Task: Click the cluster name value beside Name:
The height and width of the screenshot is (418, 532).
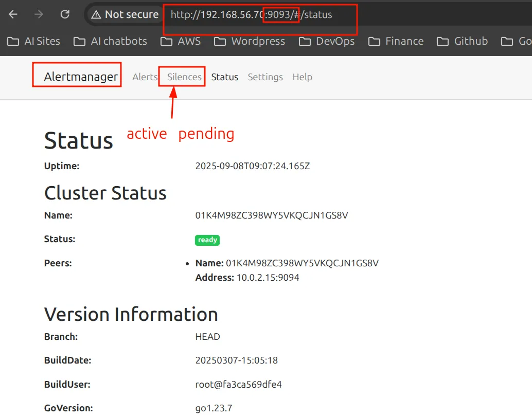Action: (272, 215)
